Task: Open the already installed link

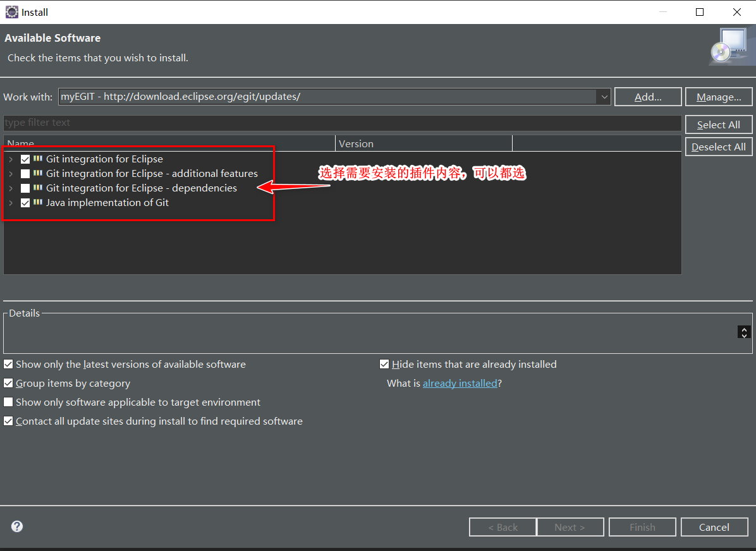Action: pos(460,383)
